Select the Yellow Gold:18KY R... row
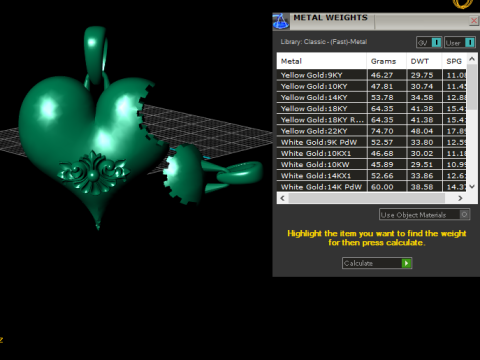The height and width of the screenshot is (360, 480). [372, 120]
